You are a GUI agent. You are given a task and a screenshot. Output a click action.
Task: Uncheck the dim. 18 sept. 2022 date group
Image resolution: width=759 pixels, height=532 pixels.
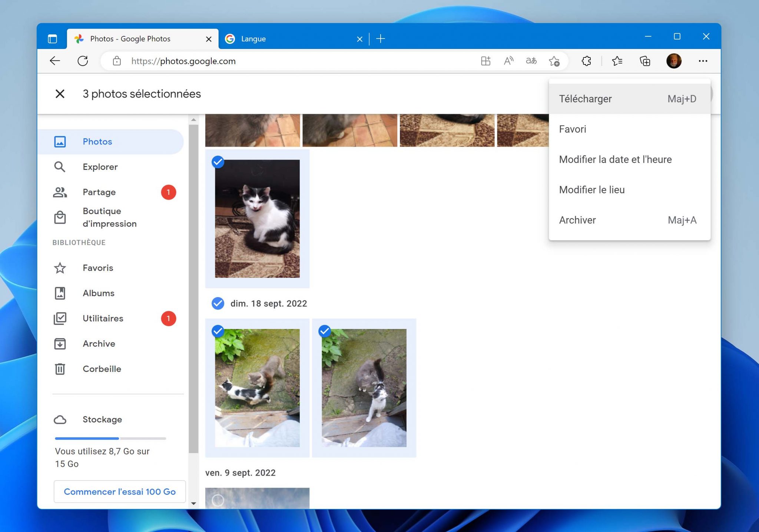pos(218,303)
